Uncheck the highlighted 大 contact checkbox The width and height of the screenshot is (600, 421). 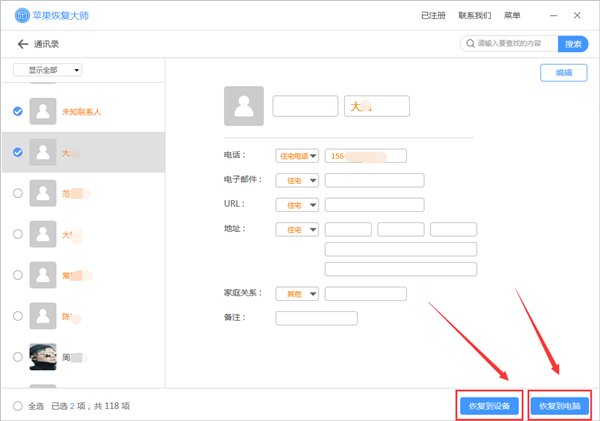[17, 153]
